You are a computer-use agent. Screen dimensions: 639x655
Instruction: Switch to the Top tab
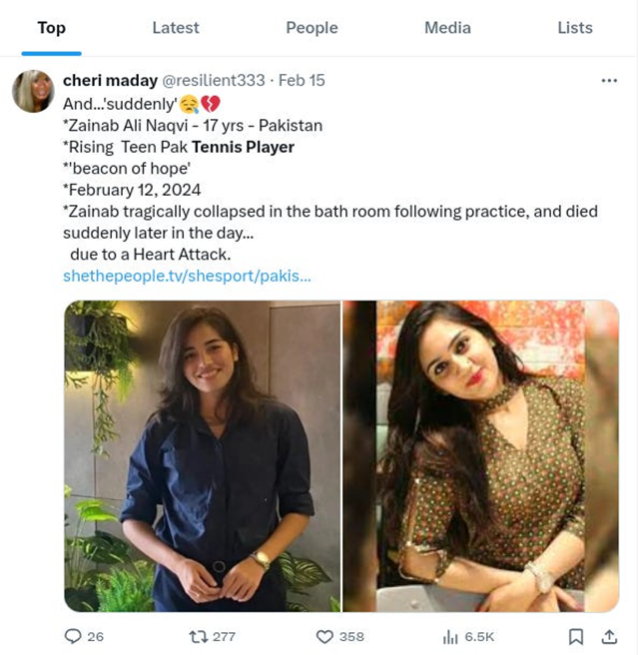pos(51,28)
